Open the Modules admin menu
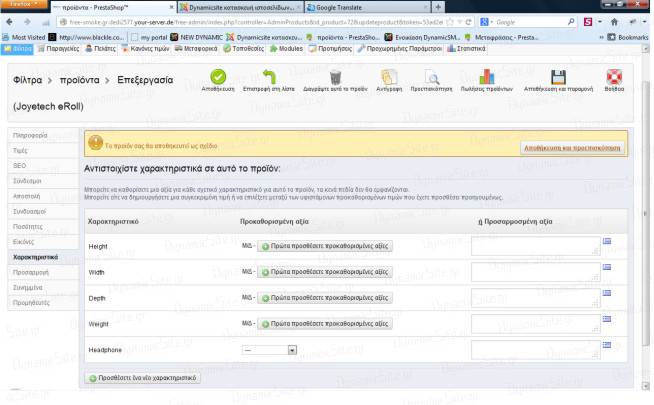Image resolution: width=654 pixels, height=405 pixels. click(286, 49)
